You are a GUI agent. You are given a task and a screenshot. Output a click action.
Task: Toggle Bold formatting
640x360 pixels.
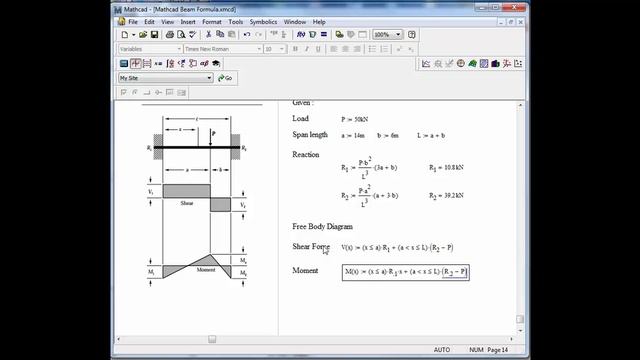295,49
